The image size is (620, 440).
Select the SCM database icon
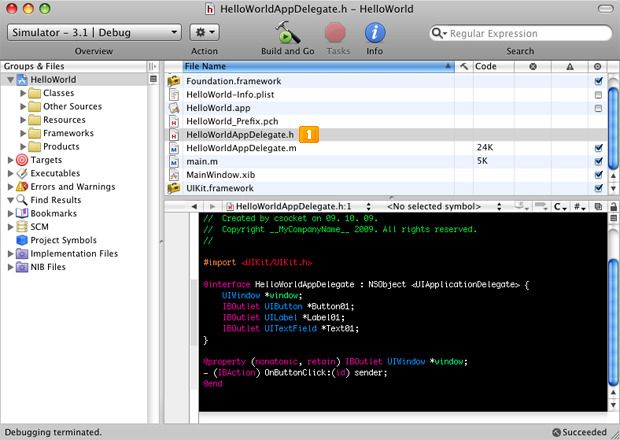22,227
